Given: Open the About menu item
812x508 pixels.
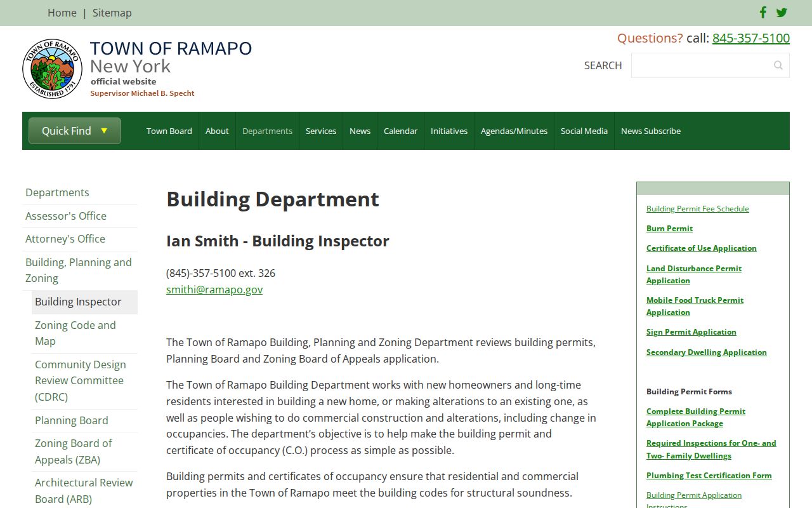Looking at the screenshot, I should [x=217, y=131].
